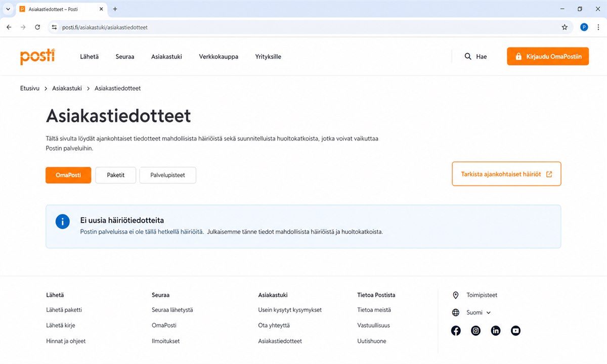This screenshot has width=607, height=364.
Task: Select the OmaPosti filter tab
Action: click(68, 175)
